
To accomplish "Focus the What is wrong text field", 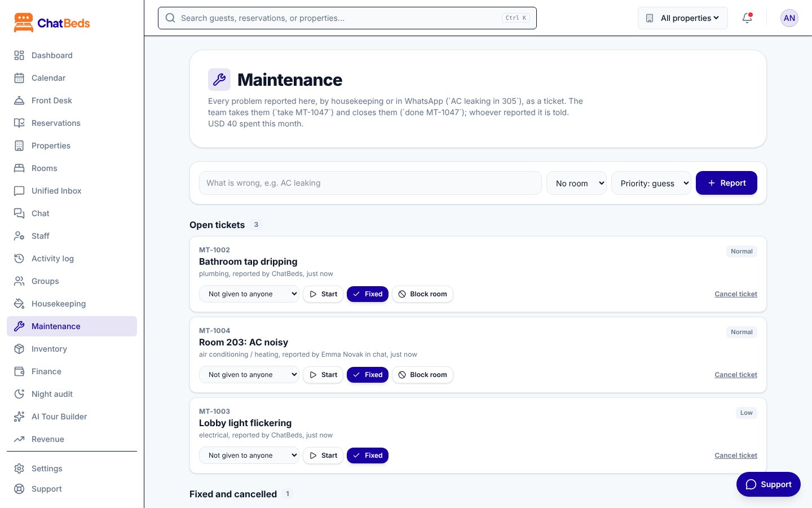I will 370,183.
